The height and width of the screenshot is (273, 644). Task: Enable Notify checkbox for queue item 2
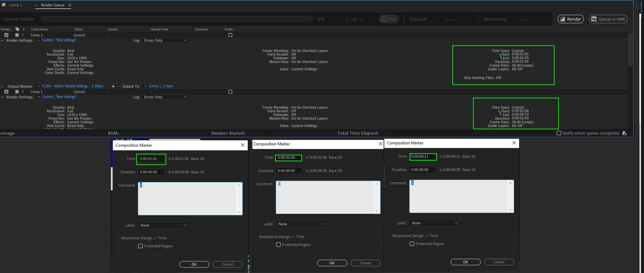[230, 92]
